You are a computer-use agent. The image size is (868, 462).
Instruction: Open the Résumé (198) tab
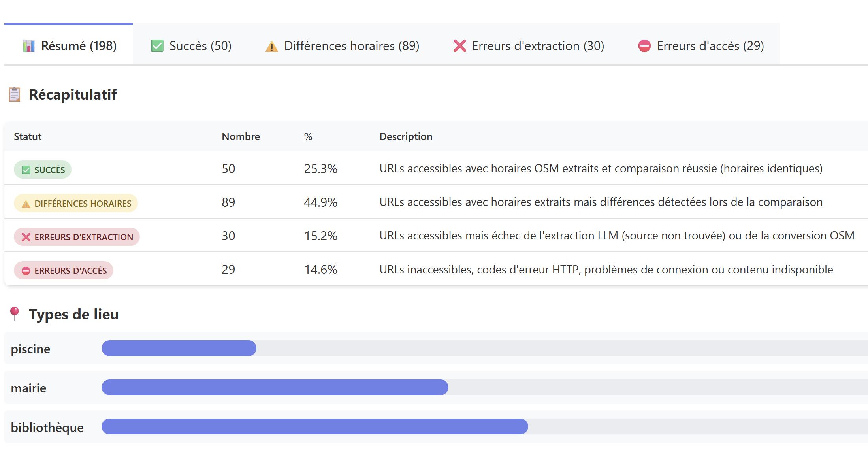69,45
